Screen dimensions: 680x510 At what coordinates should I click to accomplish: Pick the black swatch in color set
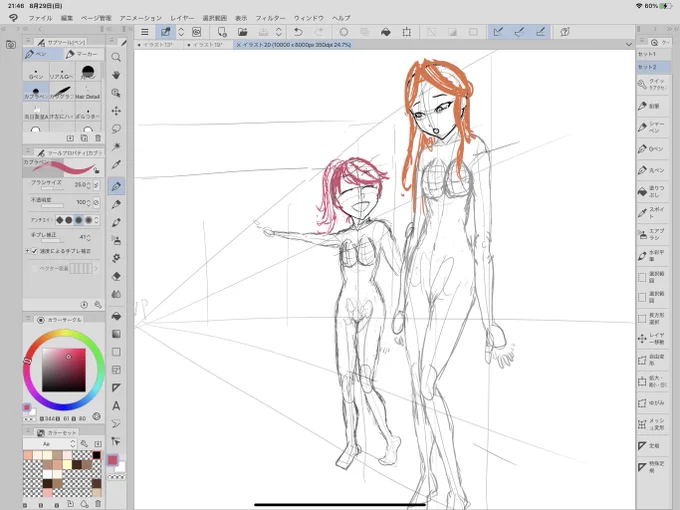point(96,455)
